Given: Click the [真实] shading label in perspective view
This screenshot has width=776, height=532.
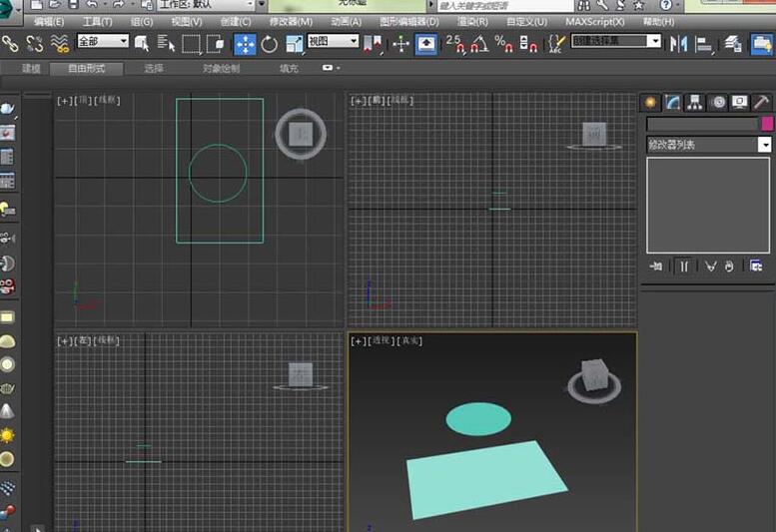Looking at the screenshot, I should pyautogui.click(x=409, y=341).
